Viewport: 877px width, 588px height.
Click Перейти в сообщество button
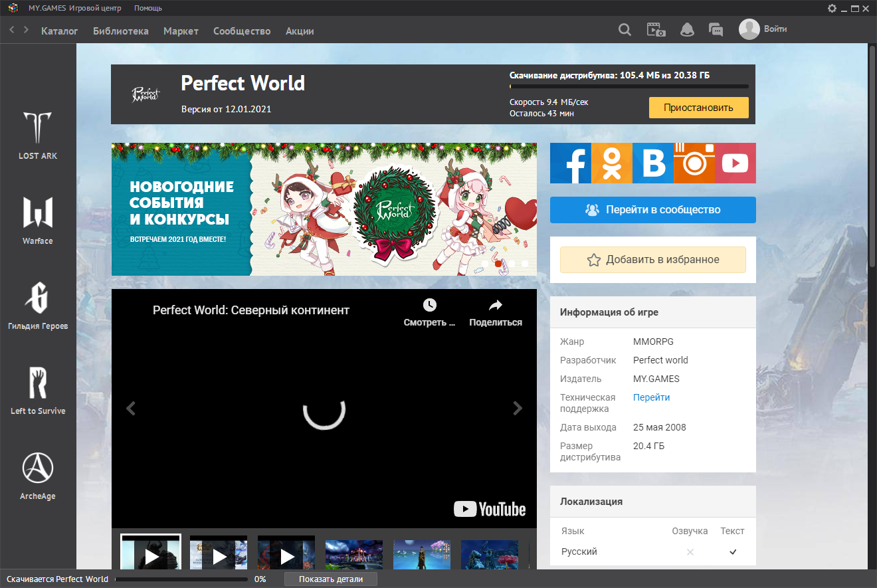coord(653,209)
